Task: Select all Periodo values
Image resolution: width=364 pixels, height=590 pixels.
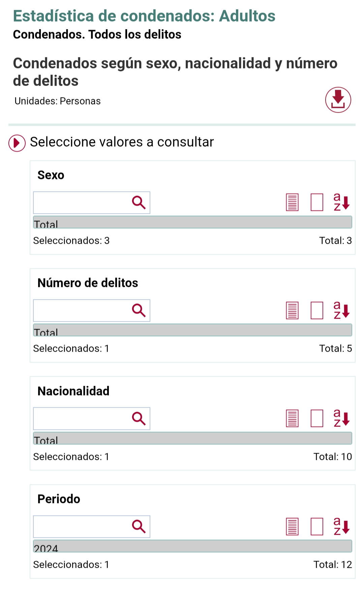Action: (292, 526)
